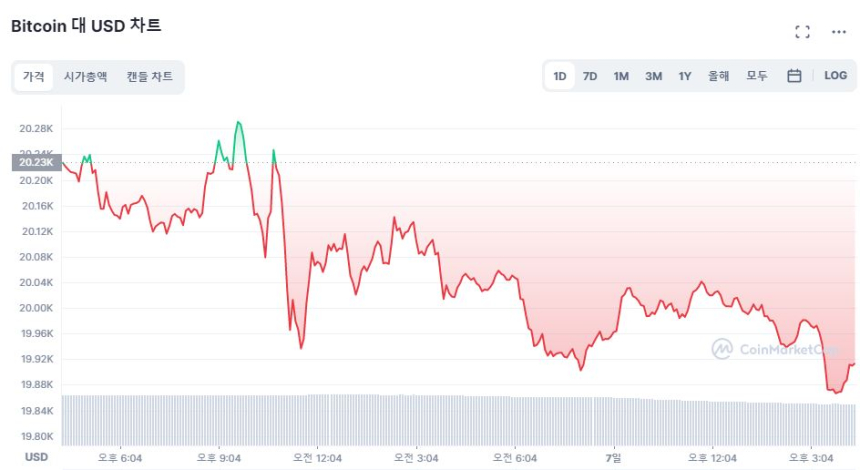
Task: Select the 가격 price tab
Action: (34, 77)
